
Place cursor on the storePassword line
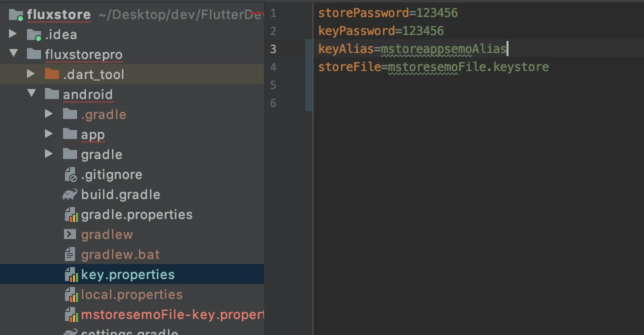(387, 13)
